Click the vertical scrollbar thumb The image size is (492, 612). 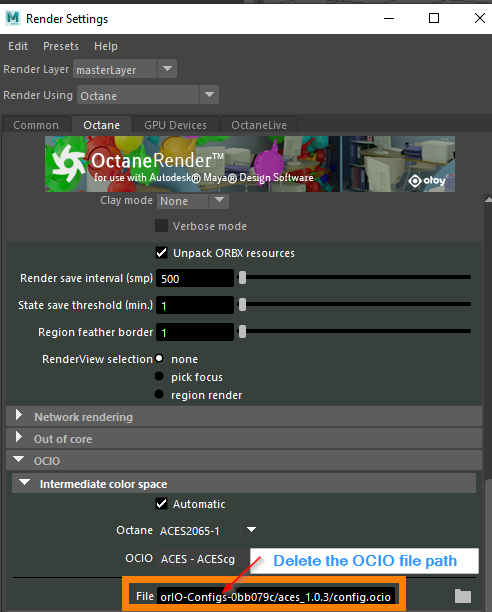pos(488,544)
